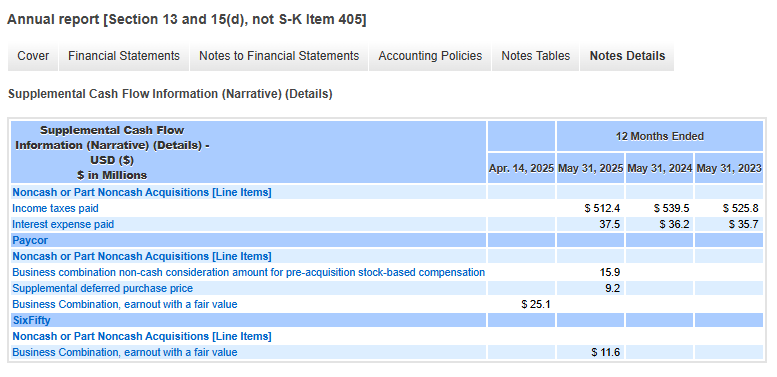777x377 pixels.
Task: Switch to Financial Statements tab
Action: tap(124, 56)
